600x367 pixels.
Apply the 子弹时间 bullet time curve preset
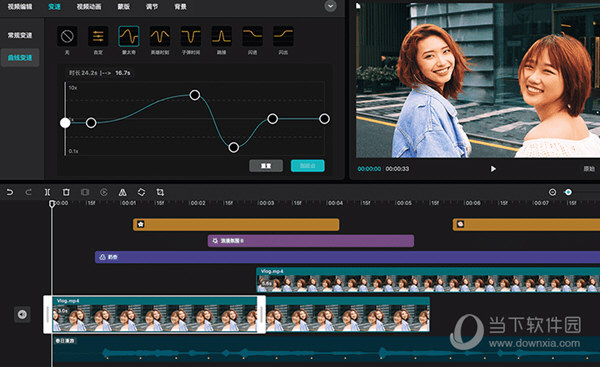click(191, 36)
